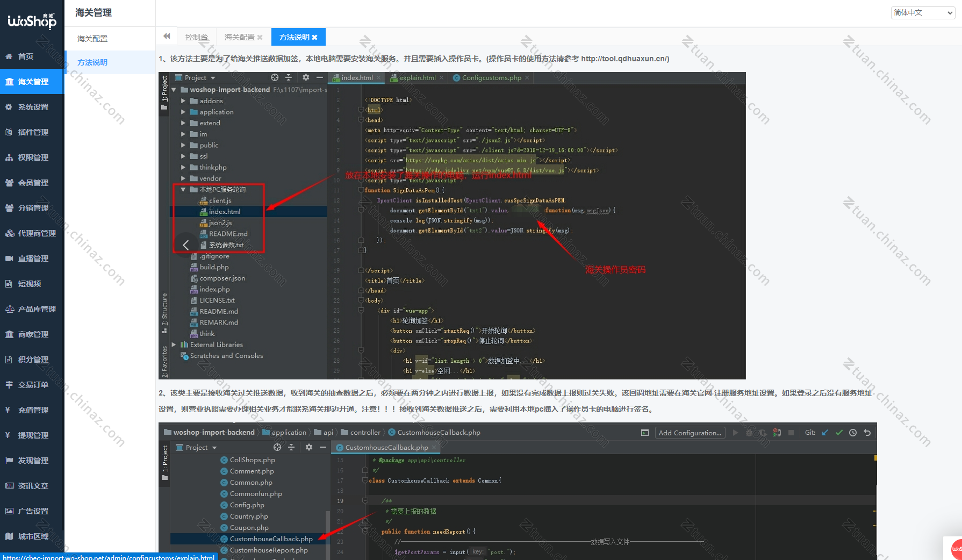Open 权限管理 sitemap icon

[9, 157]
